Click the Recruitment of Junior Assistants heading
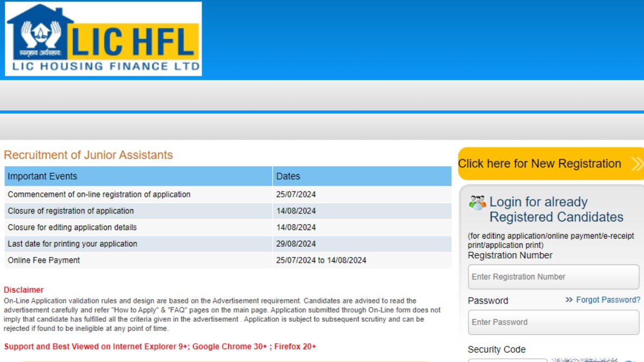The height and width of the screenshot is (362, 644). point(88,155)
